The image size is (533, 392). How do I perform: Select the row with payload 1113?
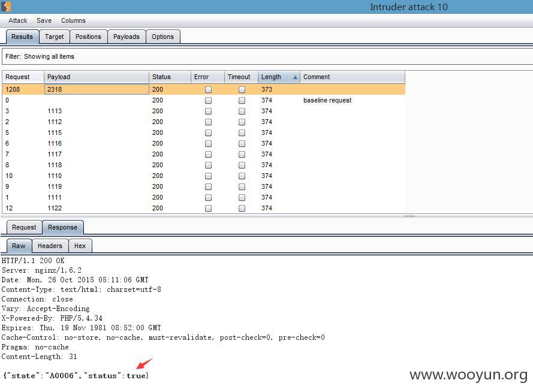tap(204, 111)
